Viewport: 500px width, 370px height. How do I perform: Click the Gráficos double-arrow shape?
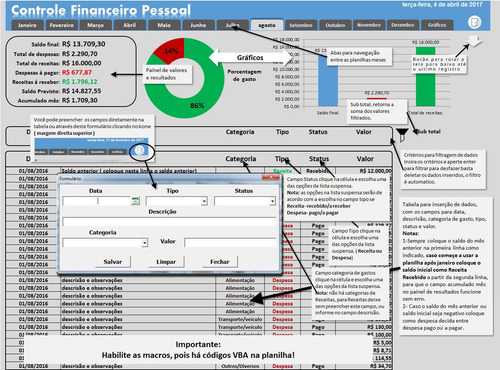(250, 57)
